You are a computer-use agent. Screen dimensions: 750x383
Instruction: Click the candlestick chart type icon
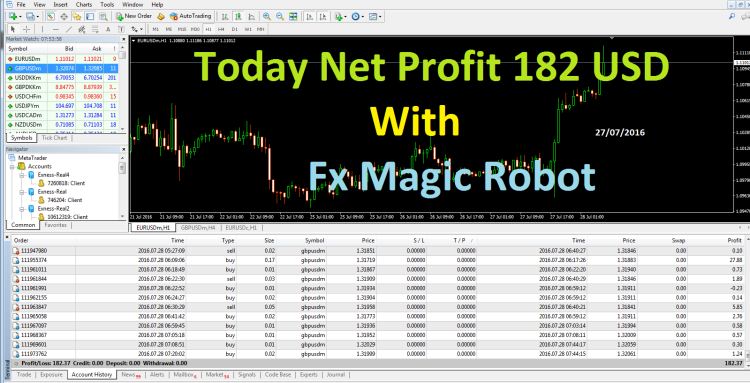tap(238, 16)
